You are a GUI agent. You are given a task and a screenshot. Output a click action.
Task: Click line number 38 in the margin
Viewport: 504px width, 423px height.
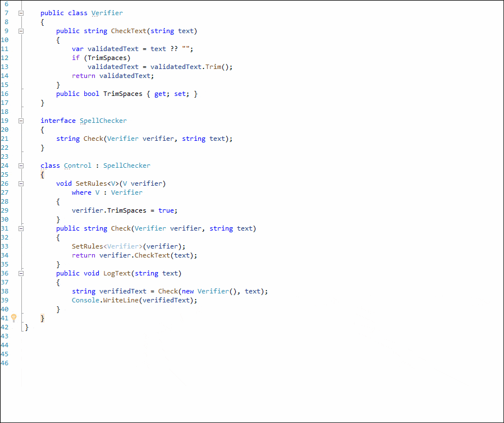pyautogui.click(x=5, y=291)
